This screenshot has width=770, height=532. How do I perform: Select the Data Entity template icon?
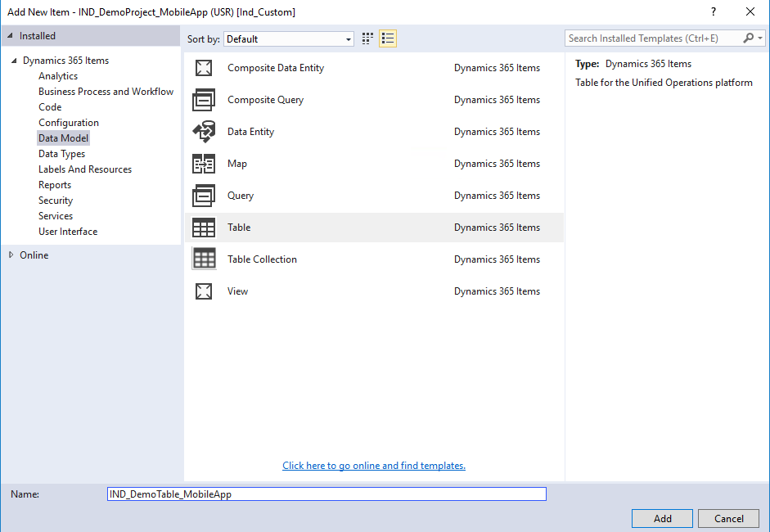(204, 131)
